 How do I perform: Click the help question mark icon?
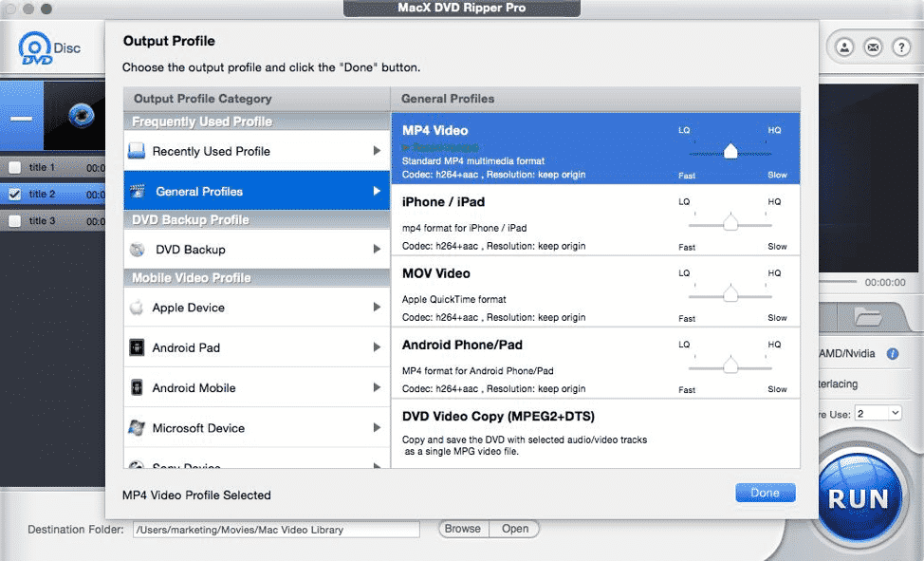pyautogui.click(x=901, y=46)
